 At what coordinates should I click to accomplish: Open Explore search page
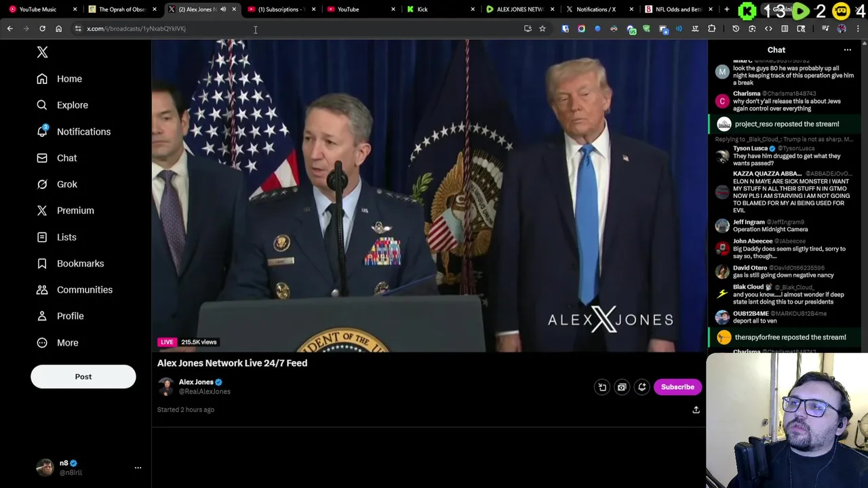tap(62, 105)
